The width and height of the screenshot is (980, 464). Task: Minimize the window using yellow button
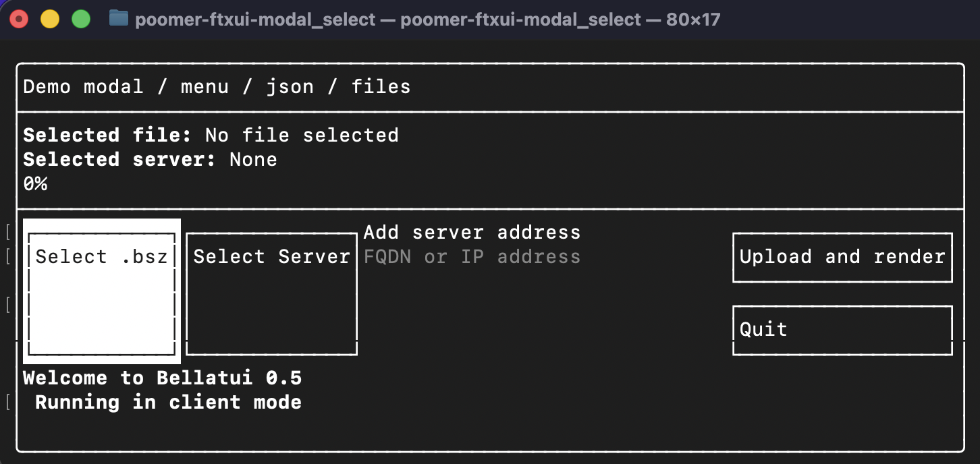50,19
